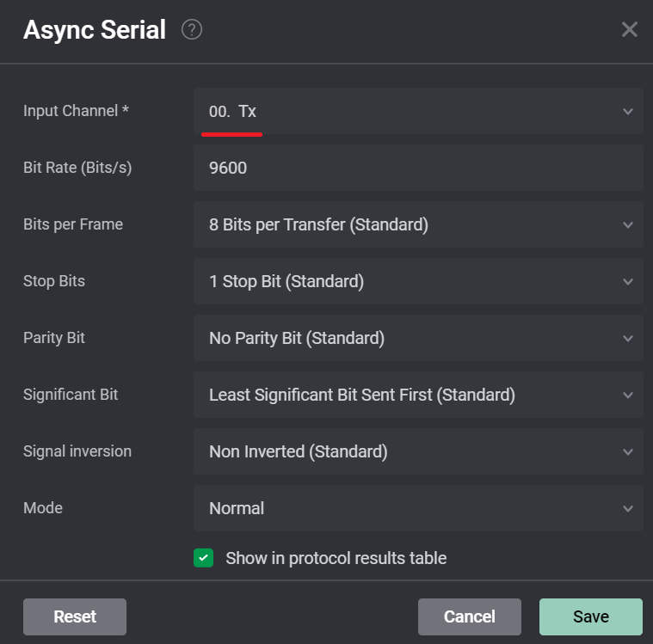Open the Stop Bits dropdown
This screenshot has width=653, height=644.
tap(417, 281)
